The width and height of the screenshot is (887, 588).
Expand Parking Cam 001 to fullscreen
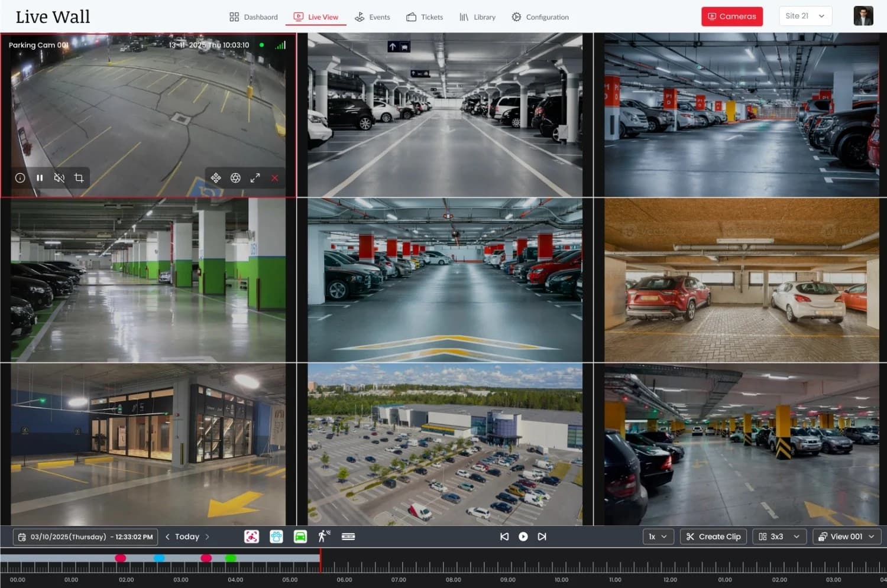pyautogui.click(x=255, y=177)
